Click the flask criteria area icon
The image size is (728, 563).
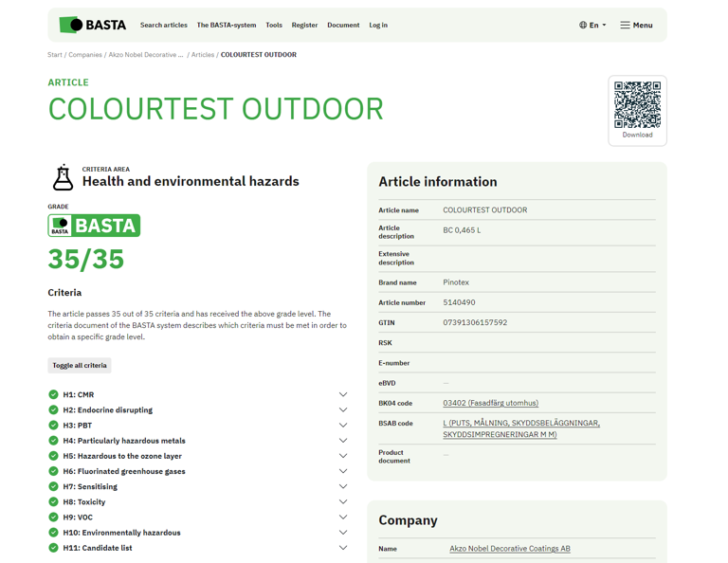(x=63, y=177)
